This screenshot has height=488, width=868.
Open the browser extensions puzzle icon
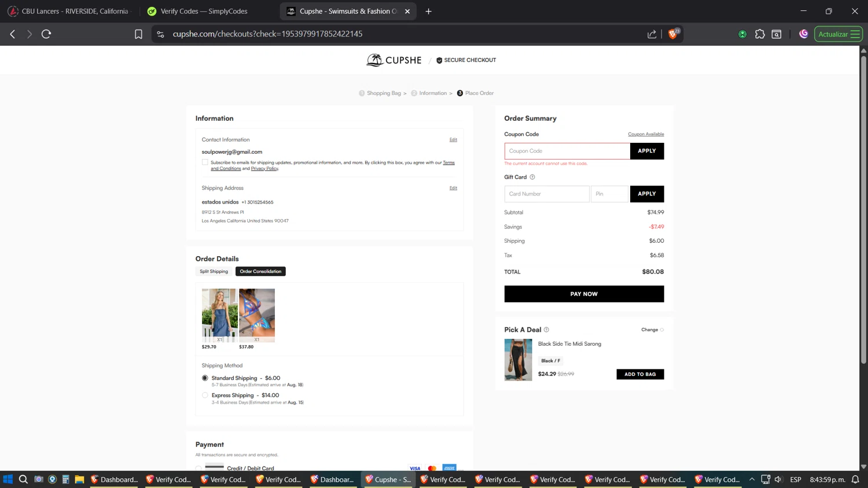click(760, 34)
